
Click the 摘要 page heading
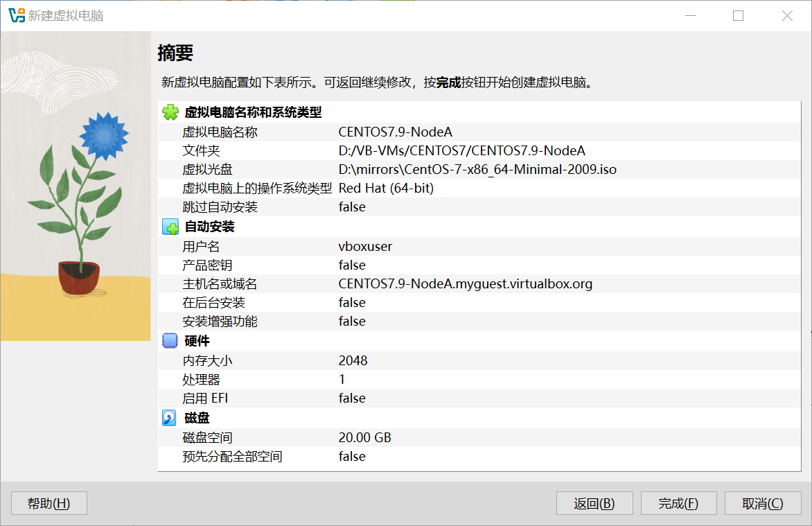[x=175, y=53]
